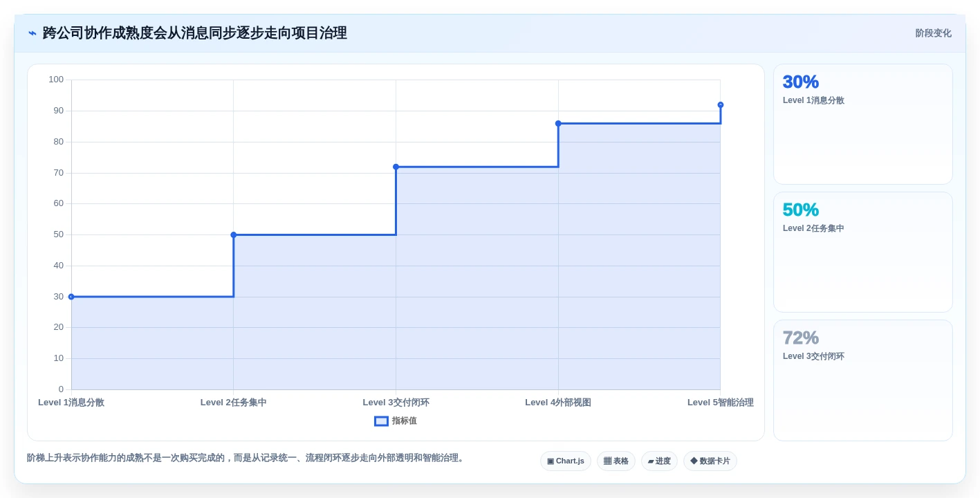Click the Level 4外部视图 axis label
Screen dimensions: 980x498
558,403
